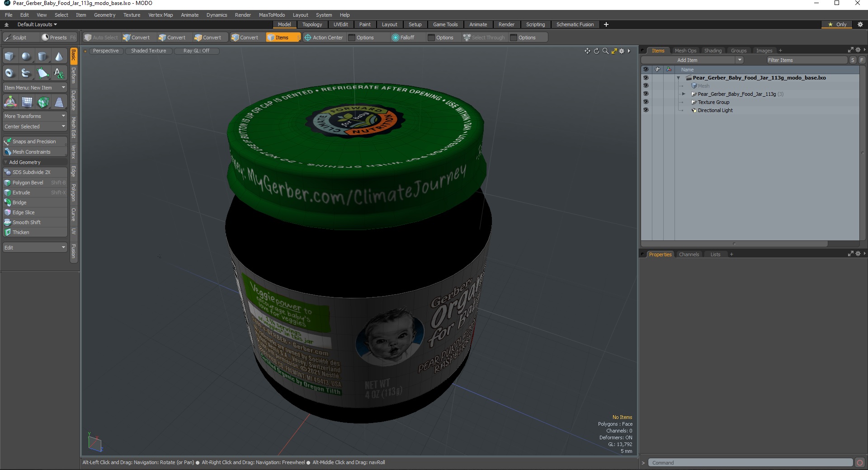Switch to the Channels tab

coord(689,254)
